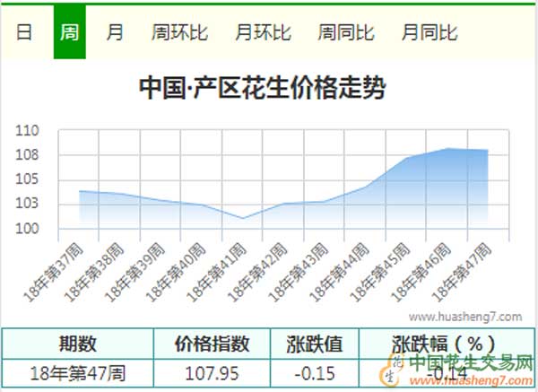
Task: Select the 周同比 tab
Action: (346, 33)
